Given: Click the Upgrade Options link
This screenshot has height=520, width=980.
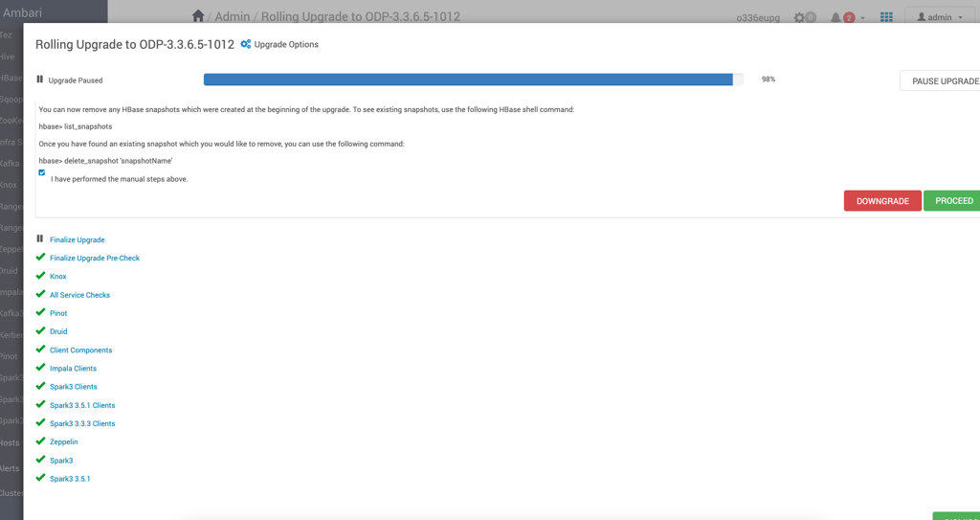Looking at the screenshot, I should pyautogui.click(x=286, y=44).
